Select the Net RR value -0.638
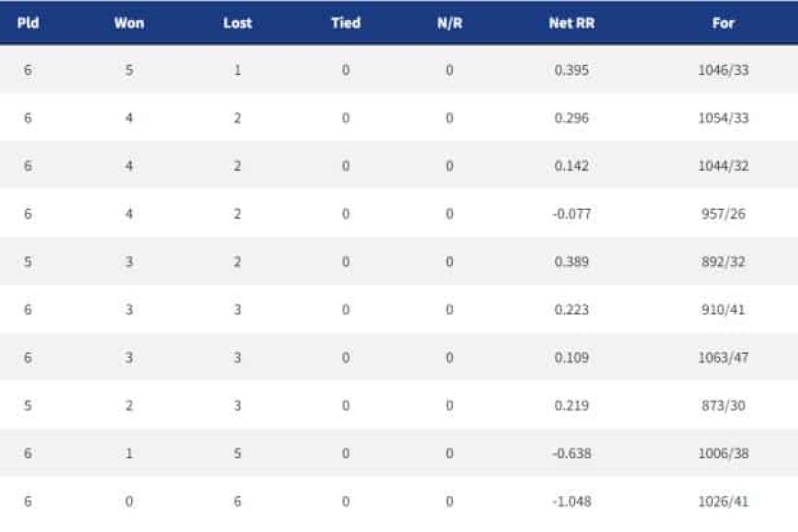The width and height of the screenshot is (798, 532). (571, 453)
